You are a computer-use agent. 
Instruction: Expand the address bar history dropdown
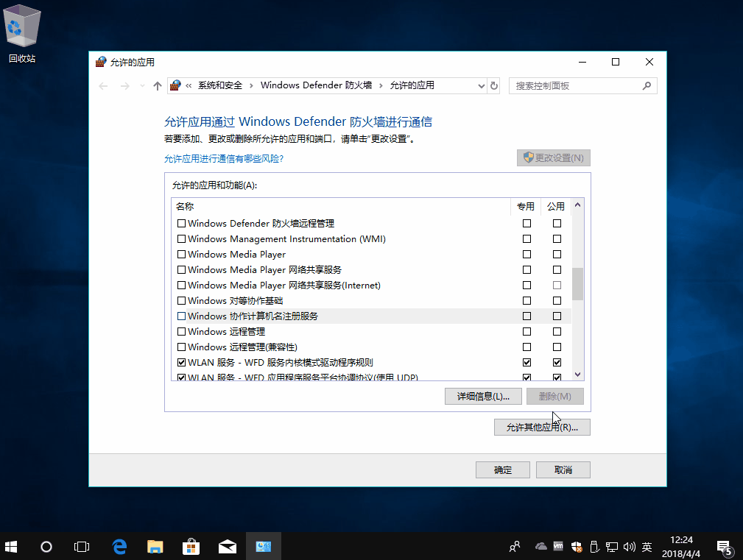pyautogui.click(x=481, y=85)
